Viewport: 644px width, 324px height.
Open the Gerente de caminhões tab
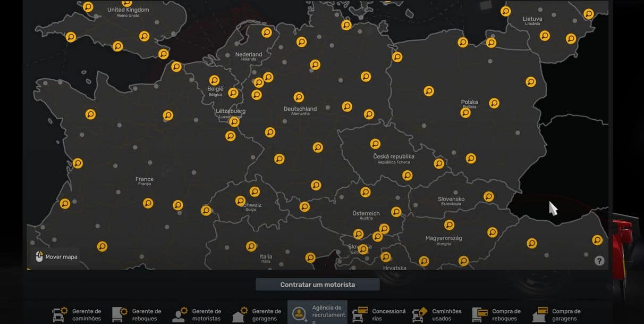click(77, 314)
